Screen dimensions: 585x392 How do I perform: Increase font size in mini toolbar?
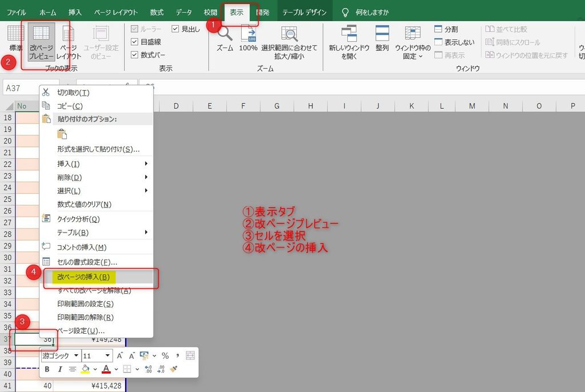(x=119, y=356)
